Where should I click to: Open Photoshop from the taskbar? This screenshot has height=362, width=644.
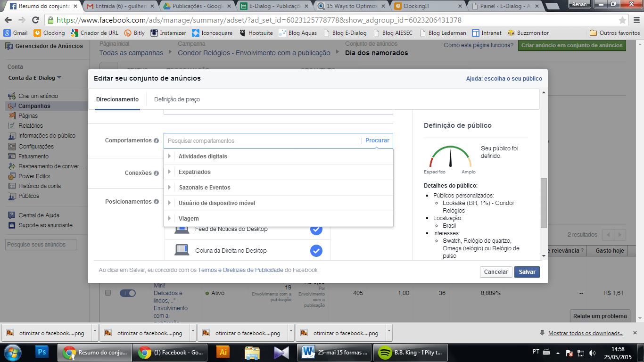point(42,352)
